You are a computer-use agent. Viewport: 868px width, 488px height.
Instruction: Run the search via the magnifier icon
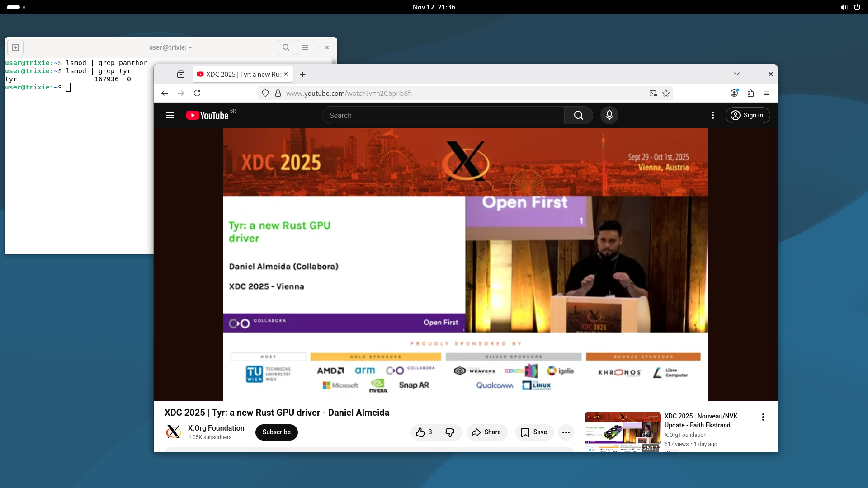[x=579, y=115]
